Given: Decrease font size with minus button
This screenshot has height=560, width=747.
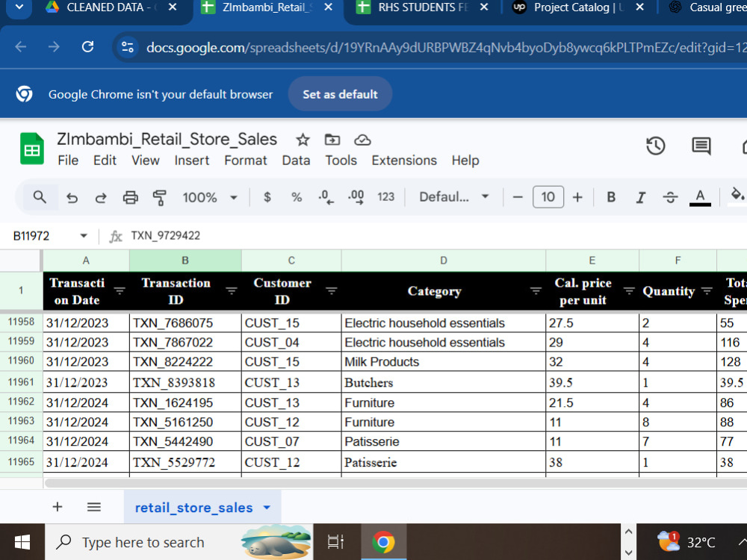Looking at the screenshot, I should 518,197.
